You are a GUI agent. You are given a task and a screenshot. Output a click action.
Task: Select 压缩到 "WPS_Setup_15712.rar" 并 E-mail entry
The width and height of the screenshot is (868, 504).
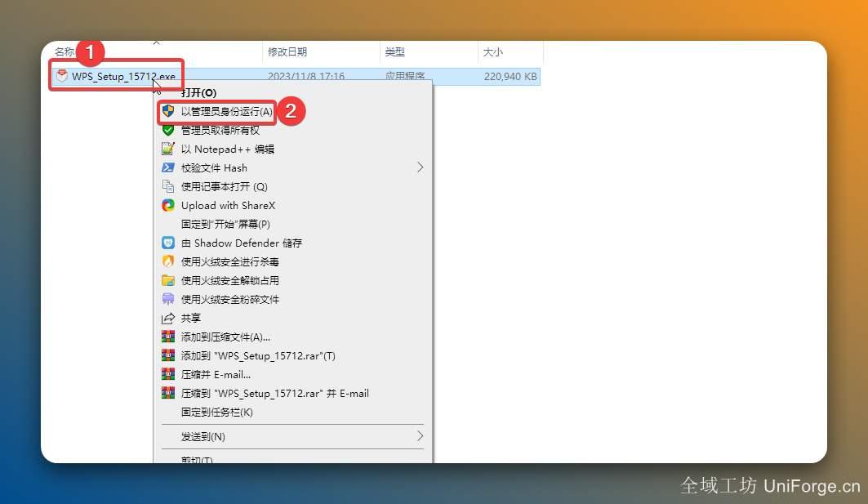pos(275,394)
